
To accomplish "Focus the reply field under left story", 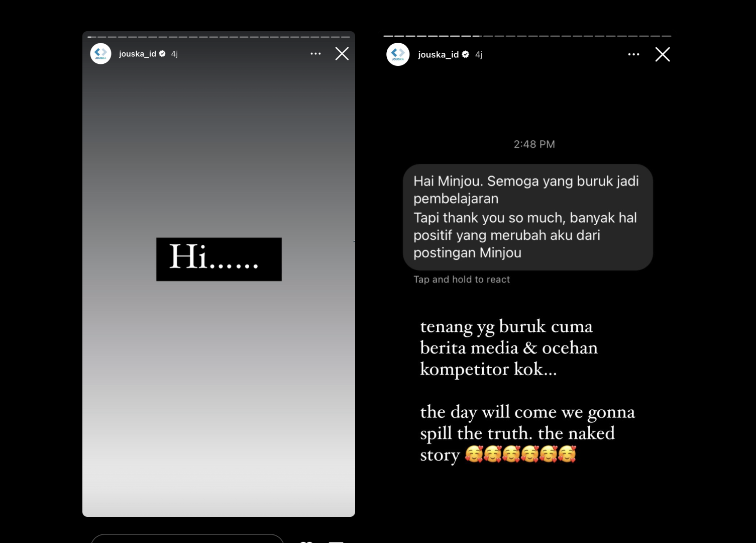I will coord(187,539).
